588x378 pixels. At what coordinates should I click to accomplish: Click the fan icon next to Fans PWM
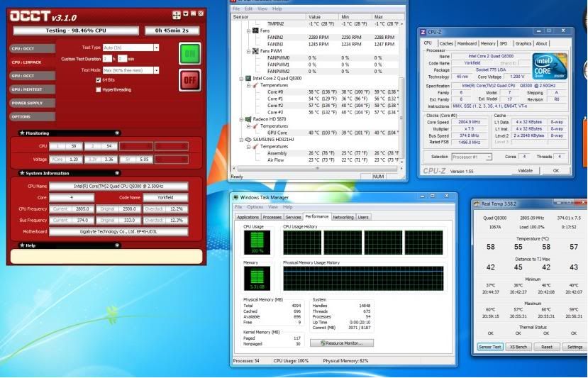(255, 51)
